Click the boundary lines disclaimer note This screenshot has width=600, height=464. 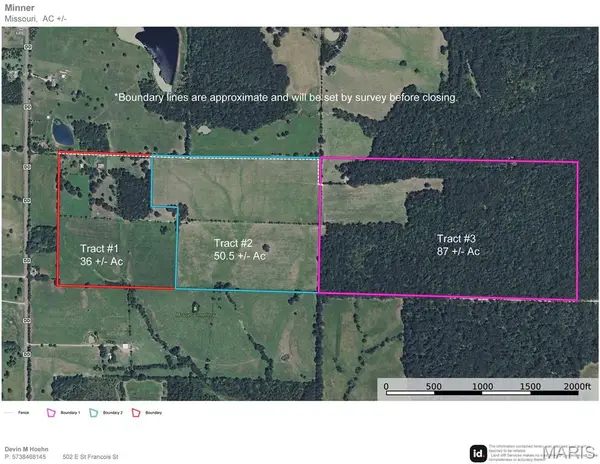pyautogui.click(x=286, y=98)
